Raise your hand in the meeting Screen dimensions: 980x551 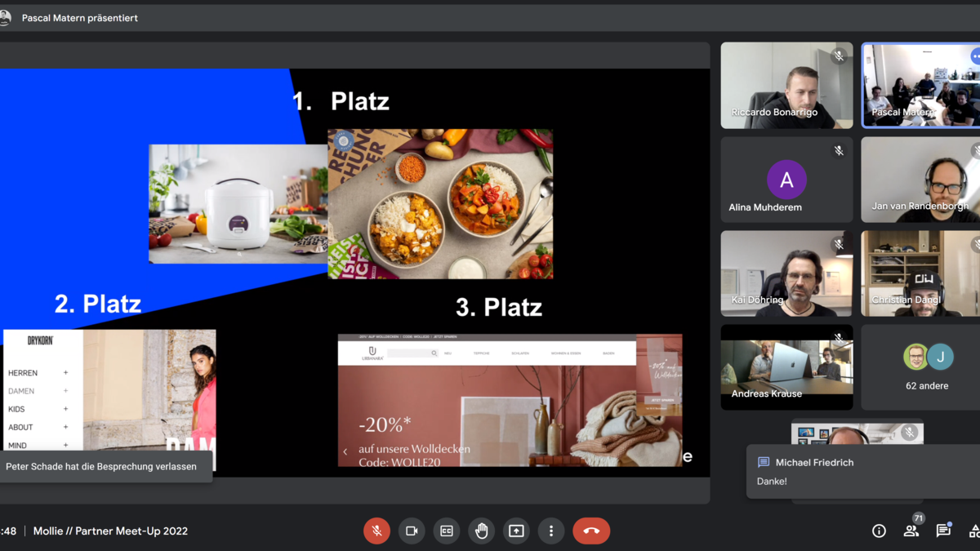[x=482, y=531]
